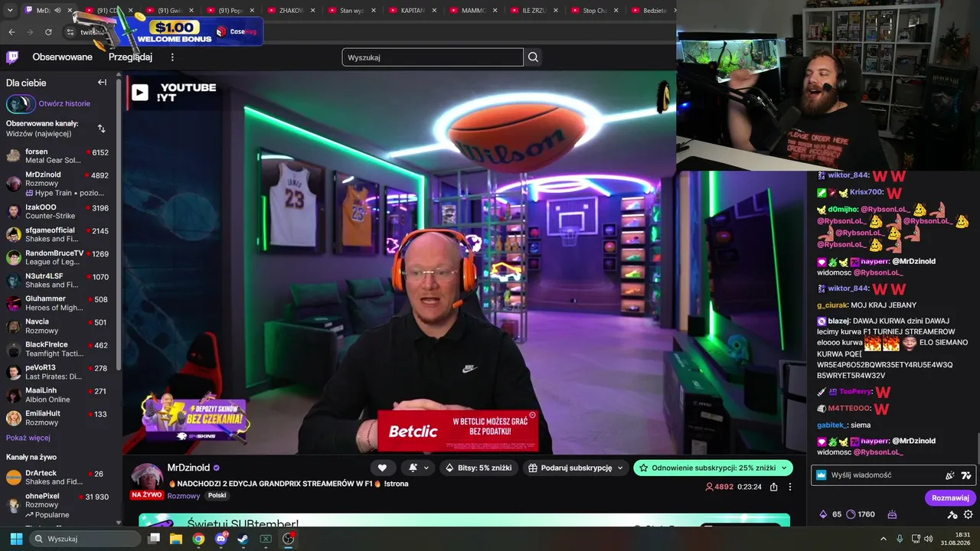Open stream options three-dot menu
980x551 pixels.
click(x=790, y=487)
